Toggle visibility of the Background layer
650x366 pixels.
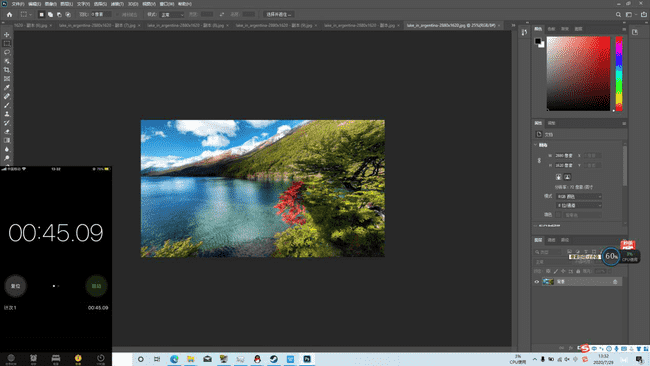536,282
